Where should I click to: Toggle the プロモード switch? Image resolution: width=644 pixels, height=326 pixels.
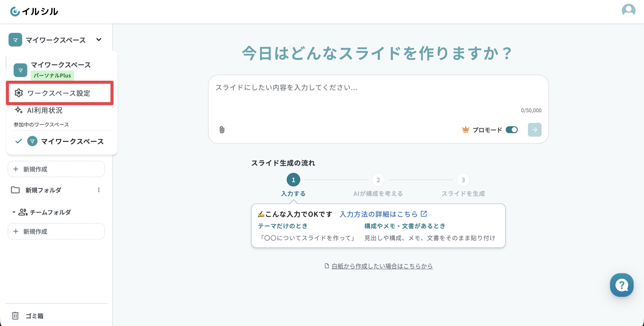(x=512, y=130)
